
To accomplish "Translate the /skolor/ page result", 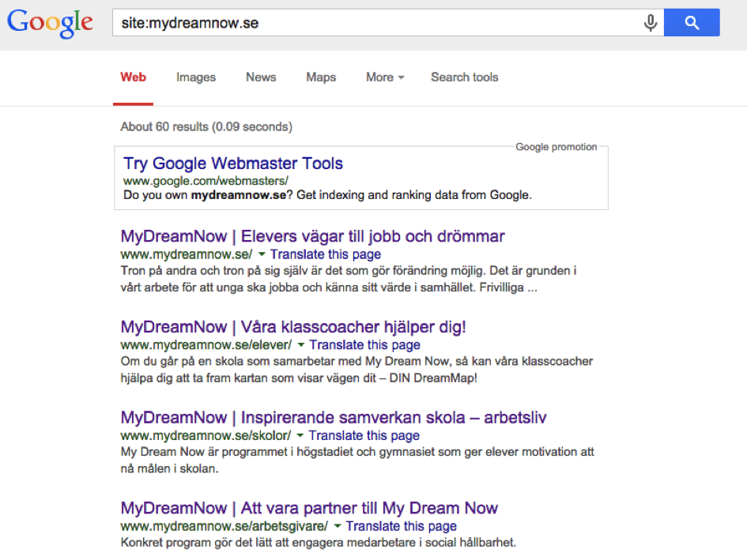I will click(364, 435).
